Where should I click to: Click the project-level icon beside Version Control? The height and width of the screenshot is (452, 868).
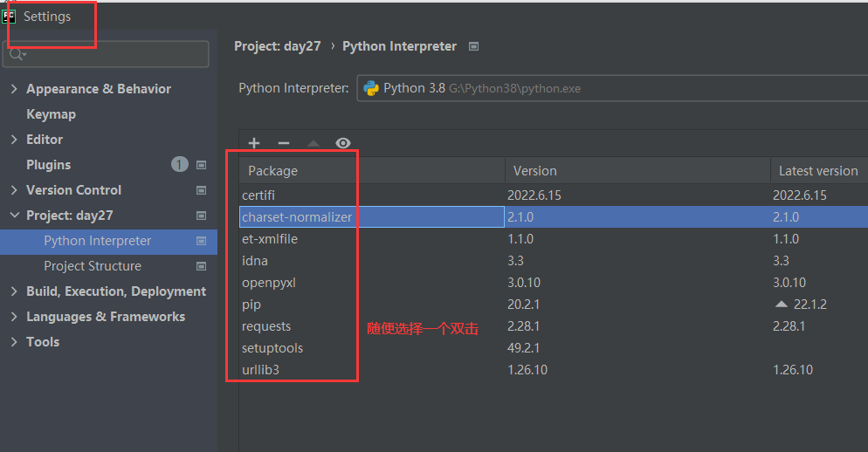[x=202, y=190]
